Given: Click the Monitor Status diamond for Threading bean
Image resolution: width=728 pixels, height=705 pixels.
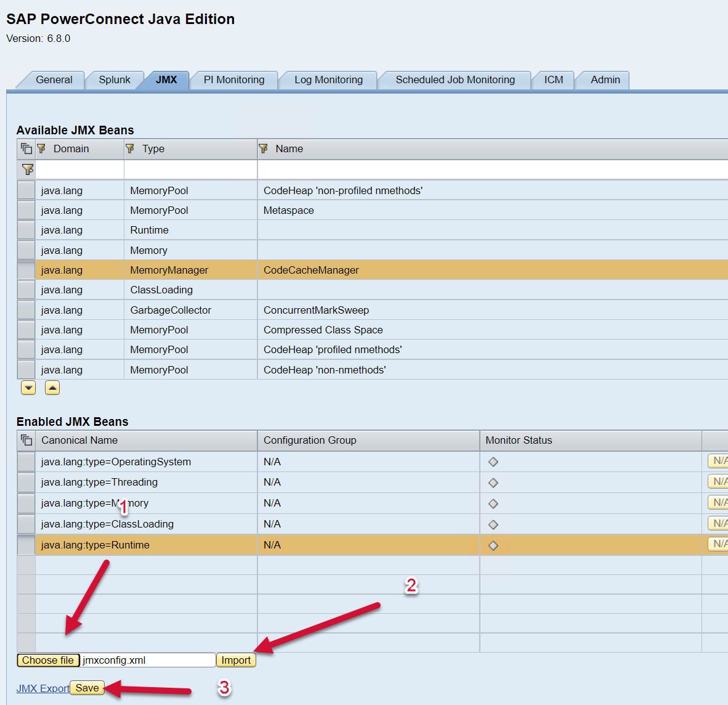Looking at the screenshot, I should (x=493, y=483).
